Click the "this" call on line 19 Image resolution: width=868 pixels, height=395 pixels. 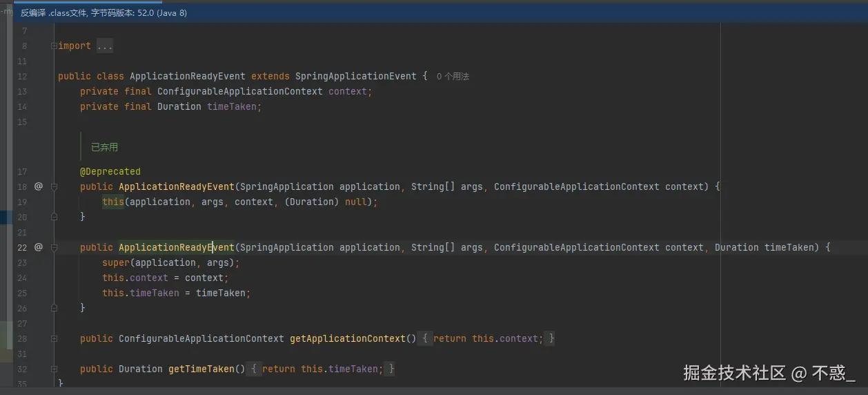(x=113, y=202)
